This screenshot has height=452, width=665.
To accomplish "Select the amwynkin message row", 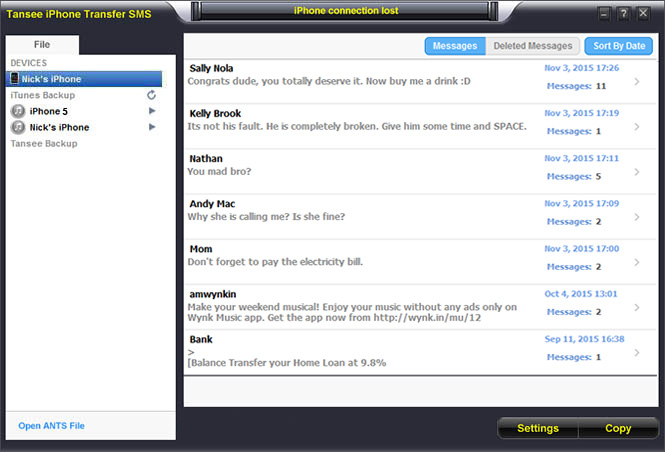I will click(x=360, y=306).
